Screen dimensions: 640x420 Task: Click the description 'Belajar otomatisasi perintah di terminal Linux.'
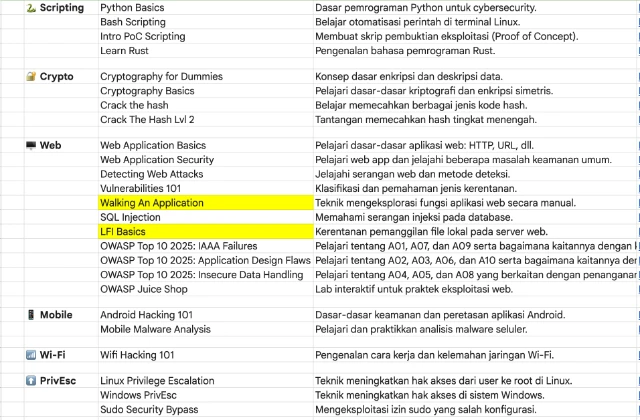click(417, 22)
